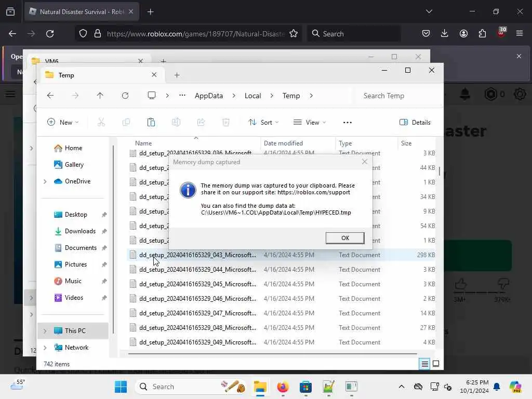
Task: Expand the Network tree node
Action: tap(45, 348)
